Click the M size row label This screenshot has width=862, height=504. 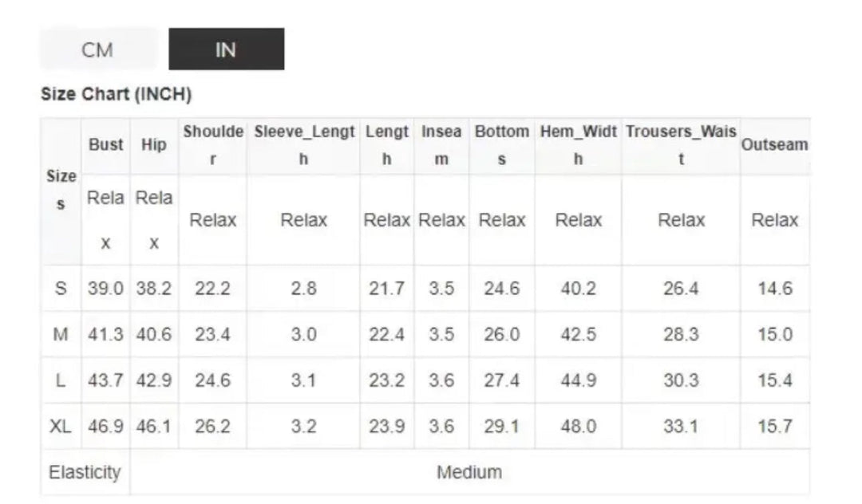[x=61, y=334]
